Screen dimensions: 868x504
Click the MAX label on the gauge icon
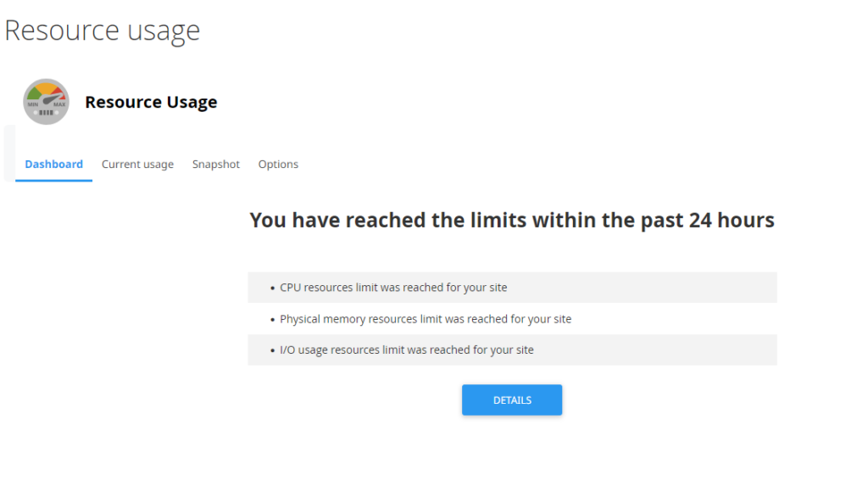pyautogui.click(x=59, y=104)
